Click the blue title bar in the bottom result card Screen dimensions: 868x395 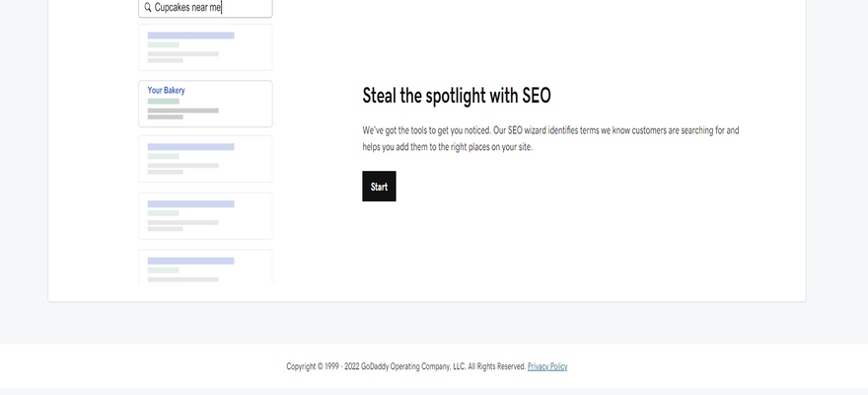coord(190,261)
